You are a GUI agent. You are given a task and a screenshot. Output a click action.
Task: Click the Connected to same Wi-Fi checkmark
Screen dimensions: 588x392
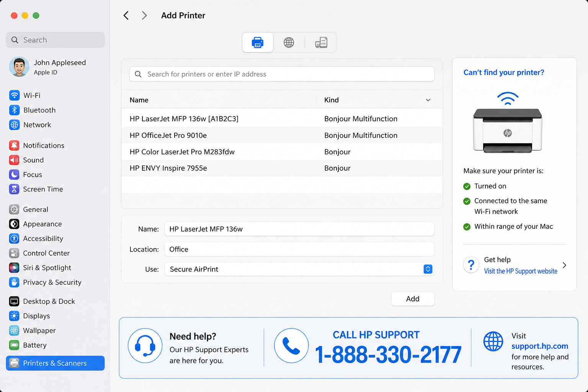pos(467,201)
